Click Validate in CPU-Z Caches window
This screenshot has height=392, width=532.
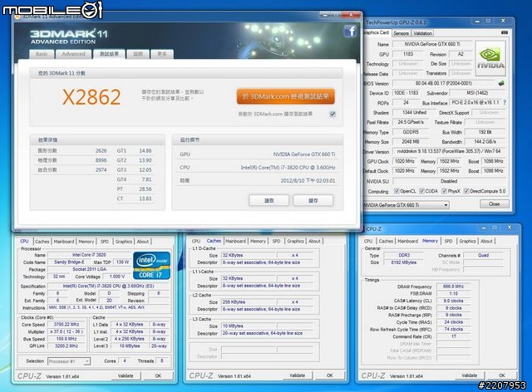click(x=298, y=375)
